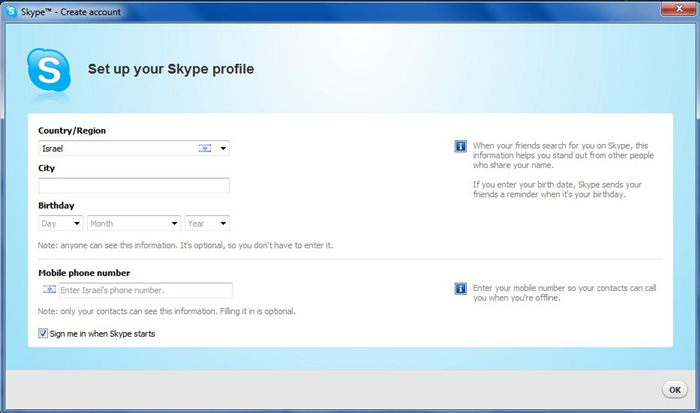The width and height of the screenshot is (700, 413).
Task: Click the flag icon beside phone number field
Action: click(50, 289)
